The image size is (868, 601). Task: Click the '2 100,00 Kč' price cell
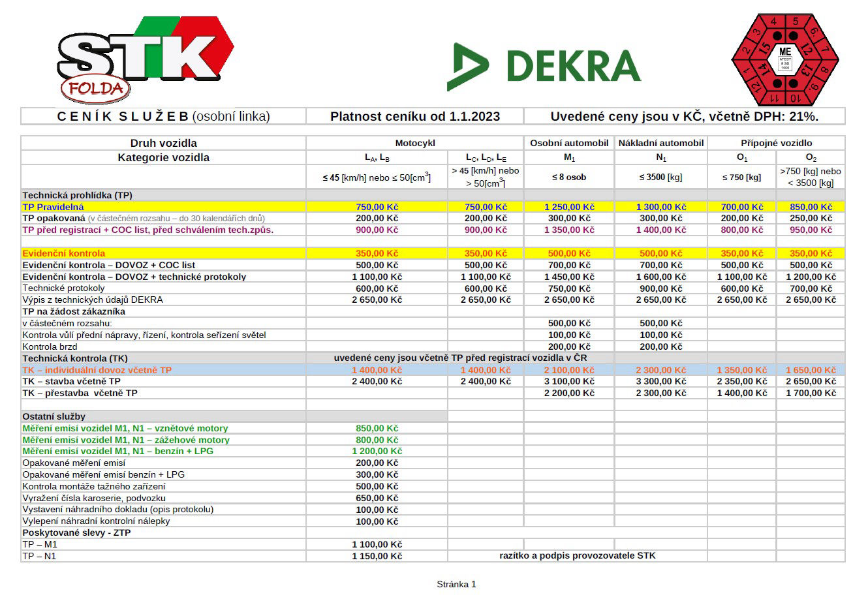tap(569, 370)
